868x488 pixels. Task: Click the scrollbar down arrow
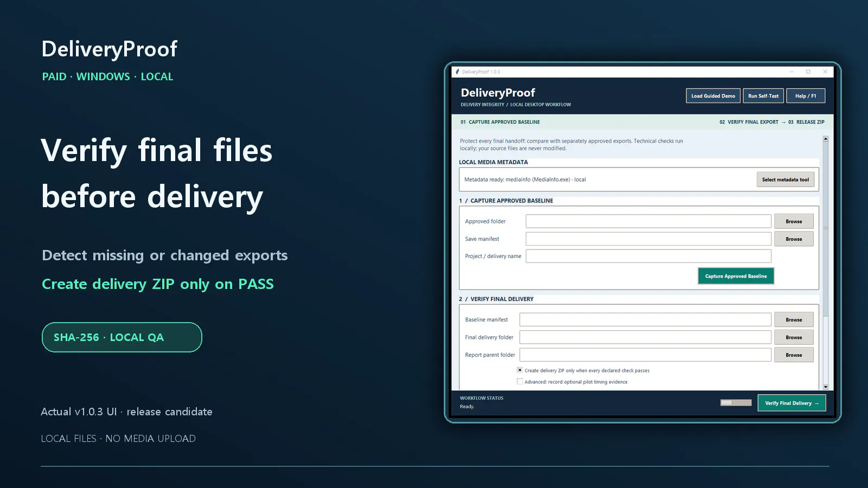[826, 387]
